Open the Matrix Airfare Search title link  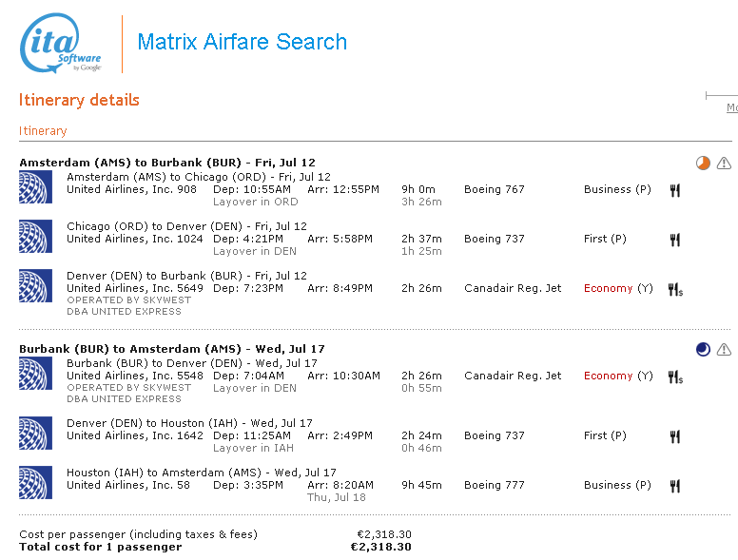pyautogui.click(x=242, y=42)
